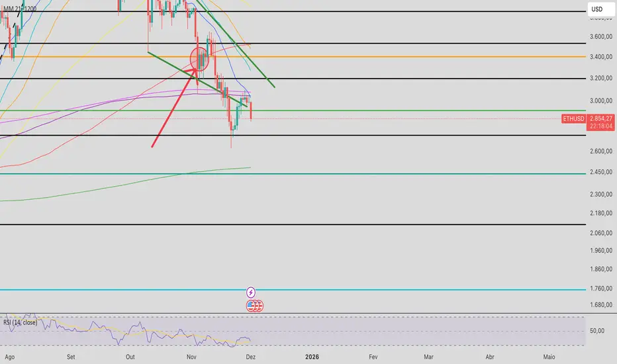Click the 2.060,00 price axis label
The height and width of the screenshot is (364, 617).
(x=601, y=233)
